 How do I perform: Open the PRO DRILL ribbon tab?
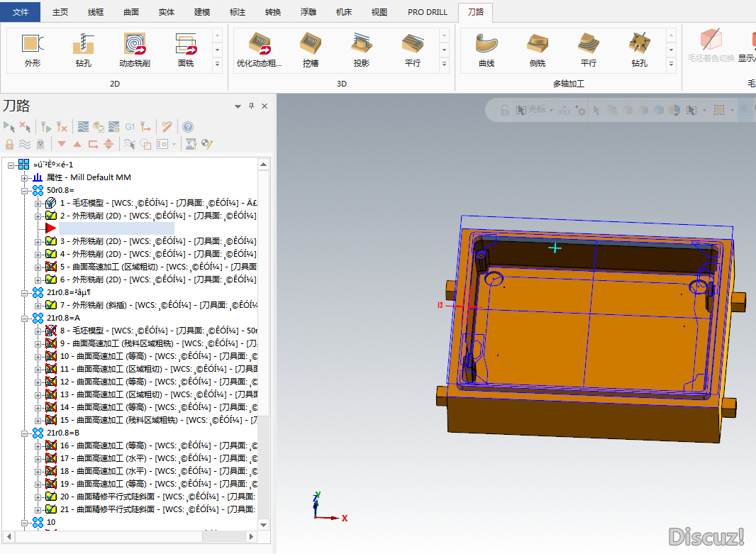[428, 12]
